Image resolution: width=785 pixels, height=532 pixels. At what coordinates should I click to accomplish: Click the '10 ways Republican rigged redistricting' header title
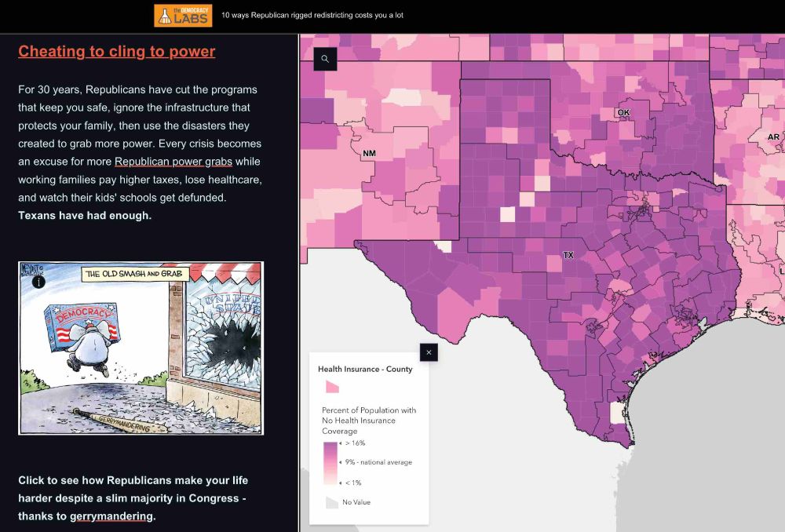click(x=312, y=16)
